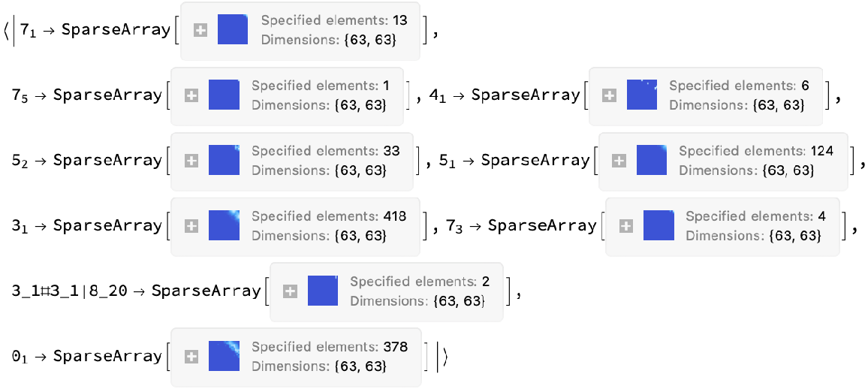The width and height of the screenshot is (868, 389).
Task: Expand the 3₁ SparseArray with 418 elements
Action: [191, 225]
